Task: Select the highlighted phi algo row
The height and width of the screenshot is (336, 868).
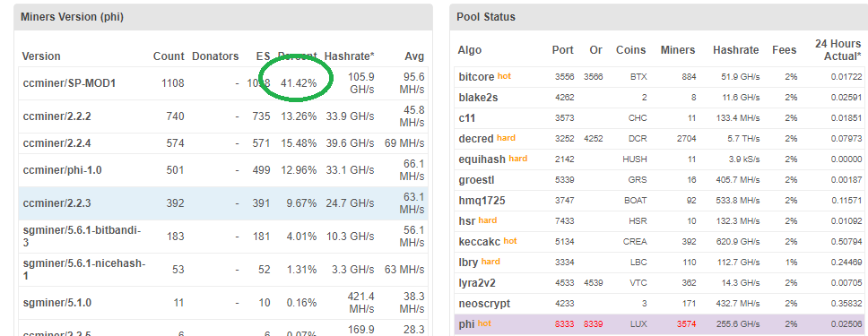Action: click(x=659, y=323)
